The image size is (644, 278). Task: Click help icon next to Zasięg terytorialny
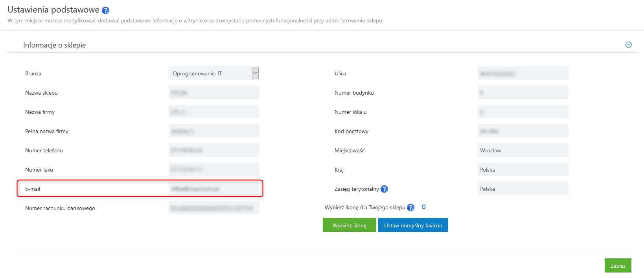(x=385, y=189)
